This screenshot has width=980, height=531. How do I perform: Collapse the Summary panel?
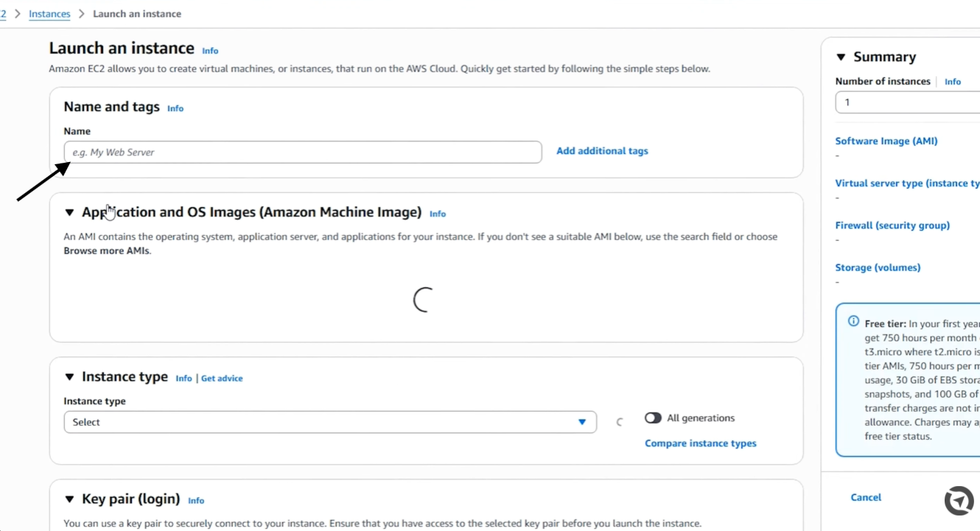(841, 57)
